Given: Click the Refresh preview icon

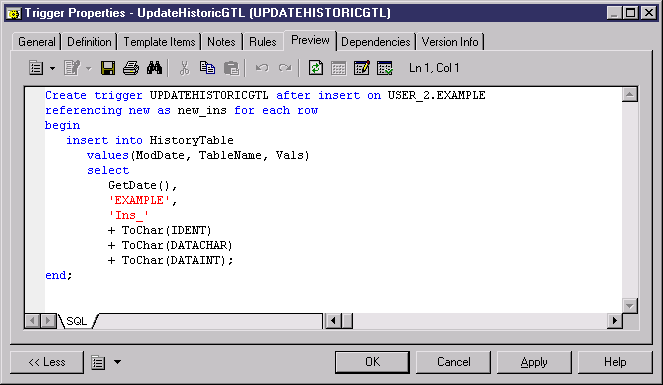Looking at the screenshot, I should point(315,68).
